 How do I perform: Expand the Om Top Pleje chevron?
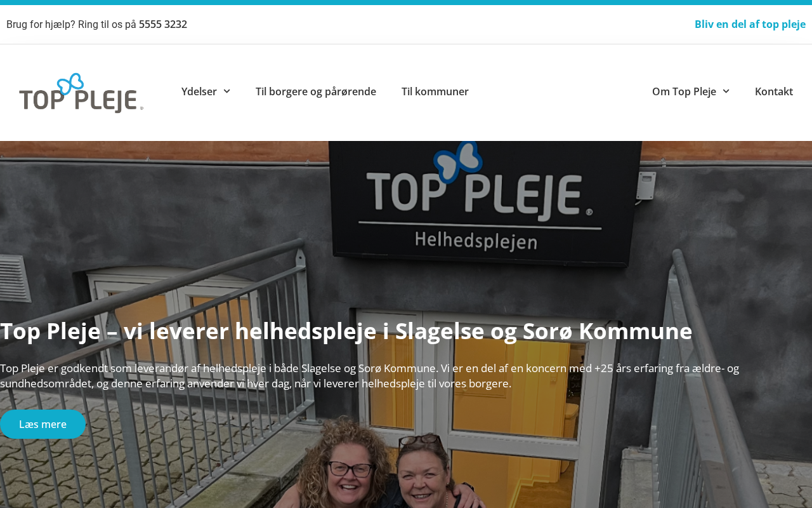point(726,91)
